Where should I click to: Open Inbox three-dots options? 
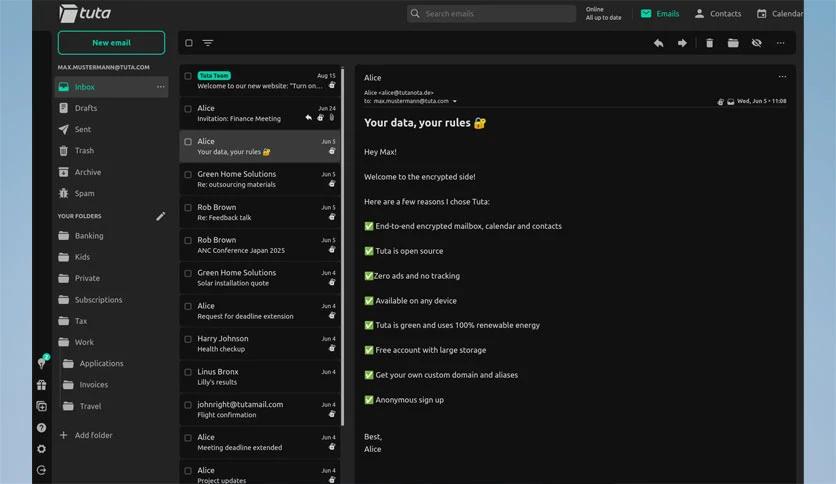click(x=160, y=86)
